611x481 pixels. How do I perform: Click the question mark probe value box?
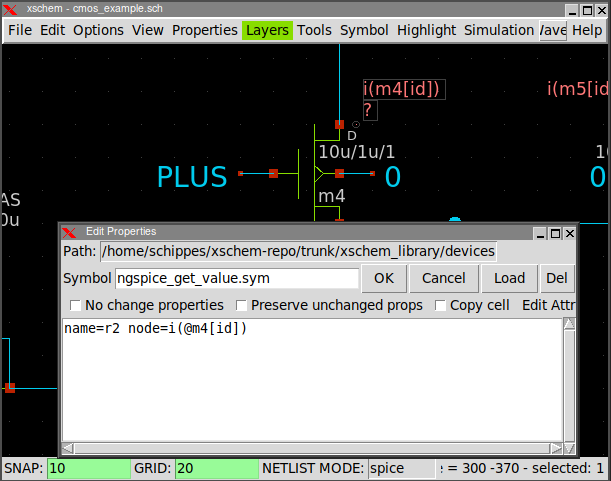[369, 110]
